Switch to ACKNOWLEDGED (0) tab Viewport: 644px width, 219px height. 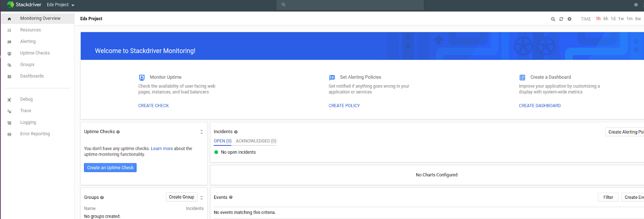click(x=256, y=141)
